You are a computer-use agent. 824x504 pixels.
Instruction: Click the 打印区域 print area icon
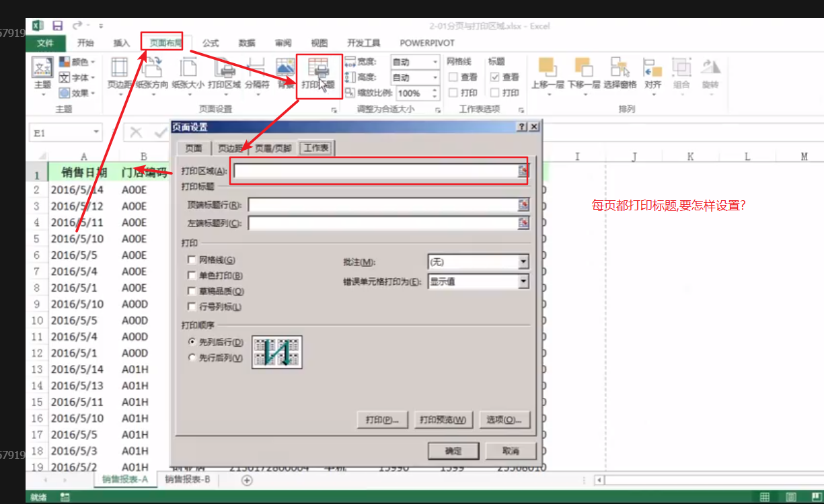pos(224,68)
